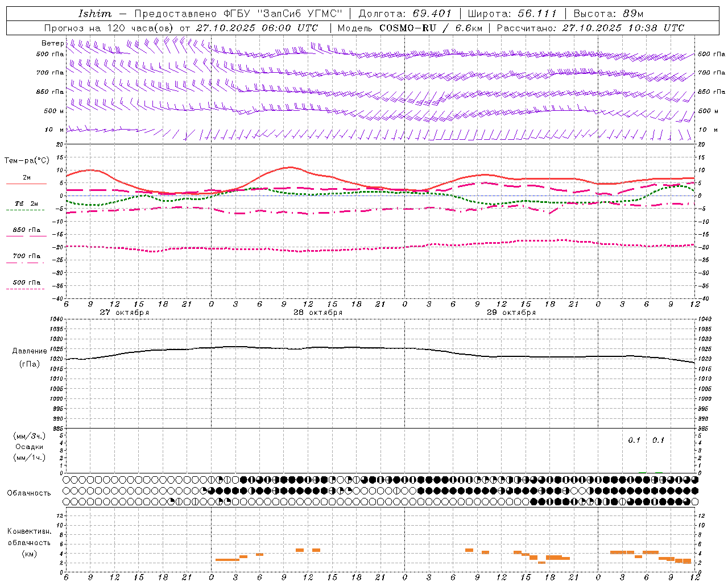Select the latitude value "Широта: 56.111"
This screenshot has height=582, width=728.
[512, 14]
